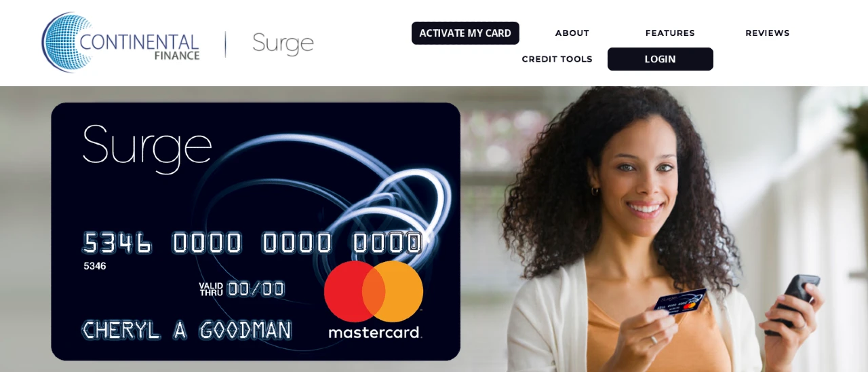Click the Valid Thru 00/00 date
The height and width of the screenshot is (372, 868).
pos(241,289)
